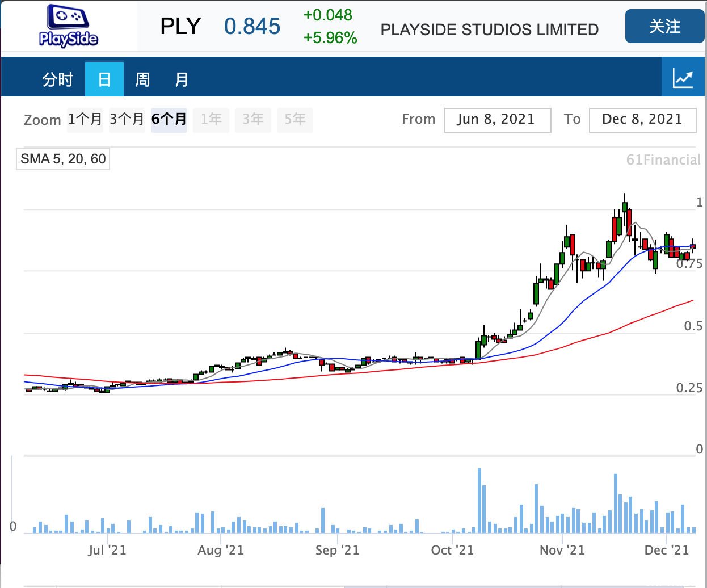This screenshot has height=588, width=707.
Task: Click the 关注 follow button
Action: pyautogui.click(x=665, y=26)
